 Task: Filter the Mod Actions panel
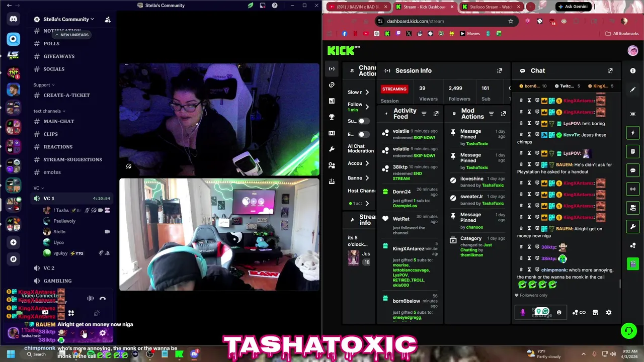[x=491, y=114]
